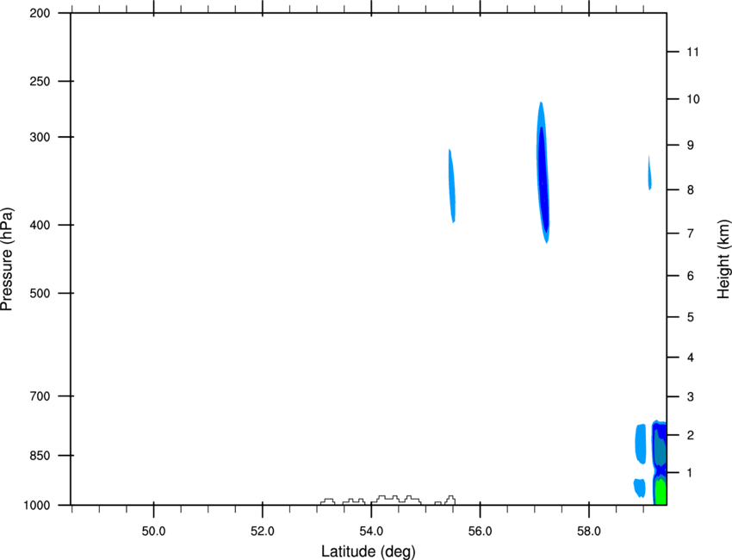
Task: Click the 52.0 latitude tick label
Action: tap(263, 532)
